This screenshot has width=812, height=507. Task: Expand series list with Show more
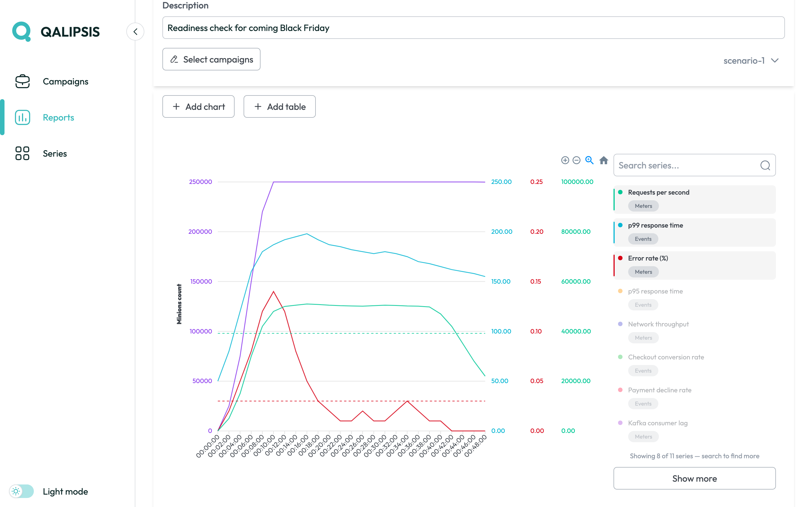coord(694,478)
